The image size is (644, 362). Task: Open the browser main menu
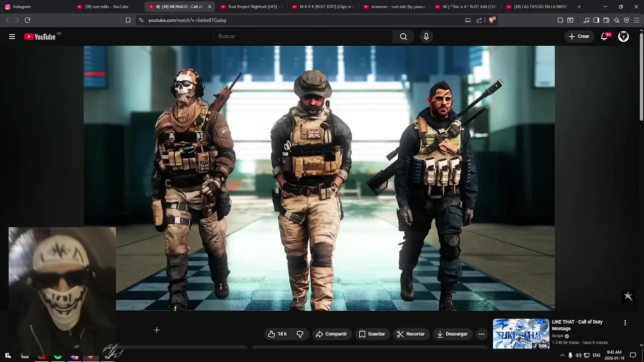pos(636,20)
